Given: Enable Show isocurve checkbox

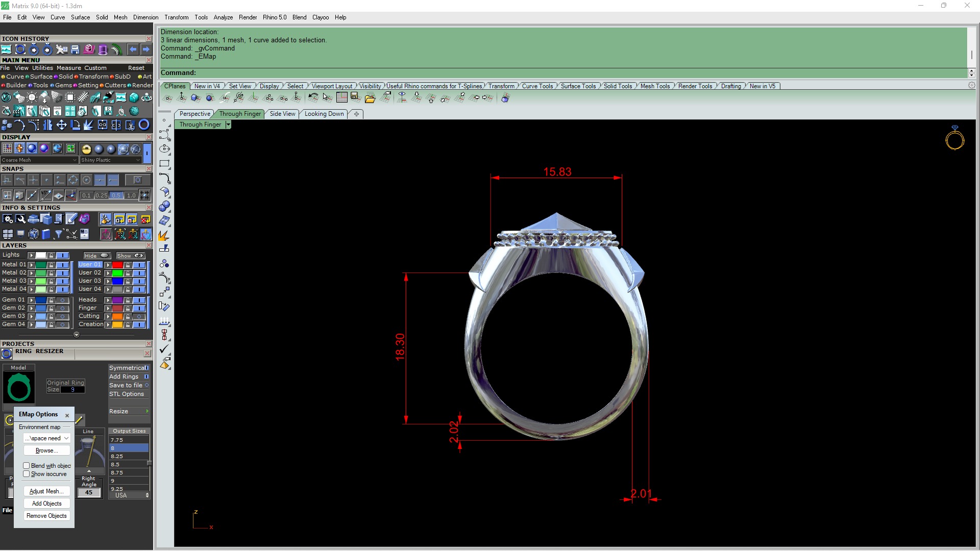Looking at the screenshot, I should coord(27,474).
